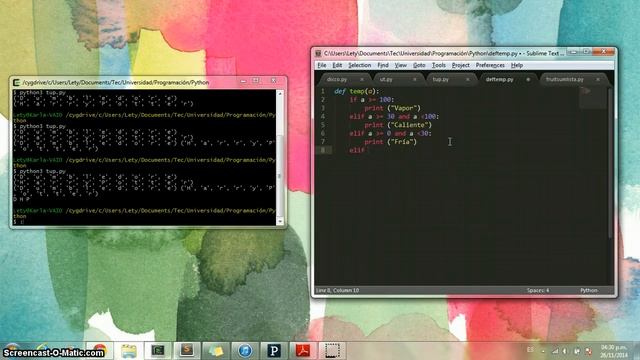Click Sublime Text's vertical scrollbar
The width and height of the screenshot is (640, 360).
pos(611,163)
